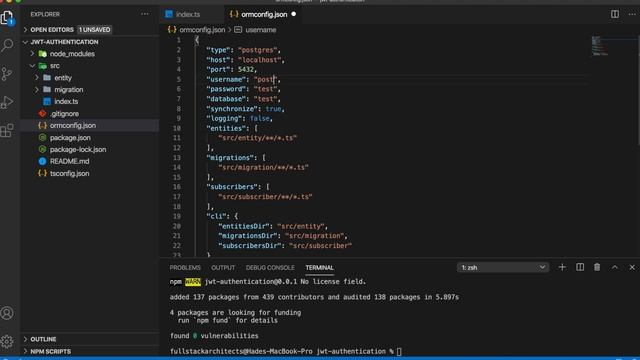This screenshot has height=360, width=640.
Task: Click line number 13 in gutter
Action: pos(176,158)
